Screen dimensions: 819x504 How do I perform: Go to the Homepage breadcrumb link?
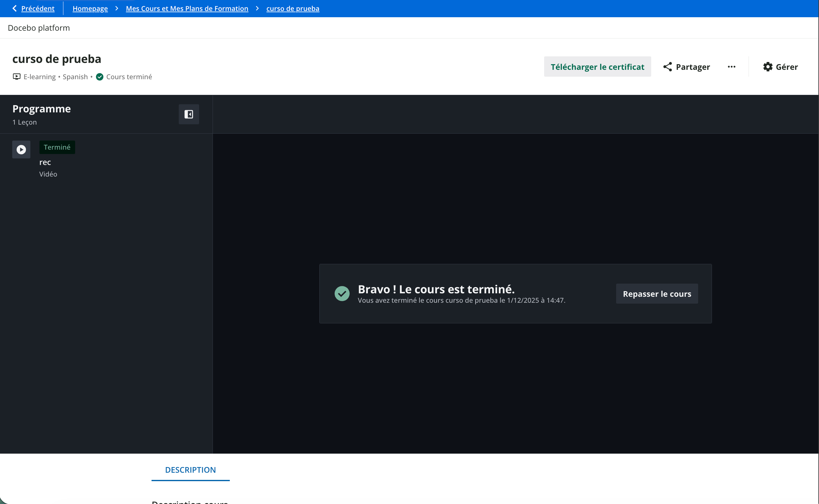(x=90, y=8)
